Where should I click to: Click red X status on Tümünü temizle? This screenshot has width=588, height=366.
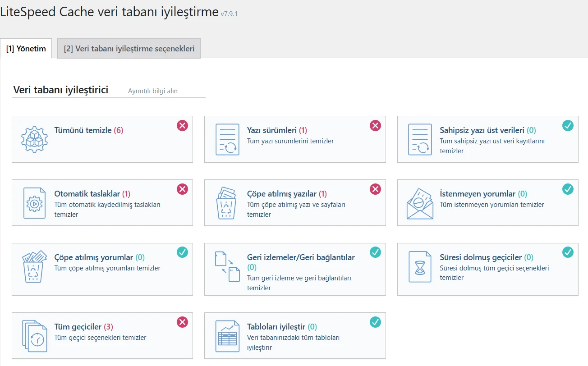coord(182,126)
